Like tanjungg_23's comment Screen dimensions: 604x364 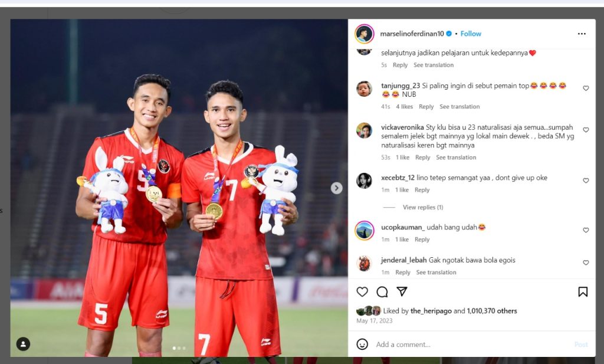point(586,88)
